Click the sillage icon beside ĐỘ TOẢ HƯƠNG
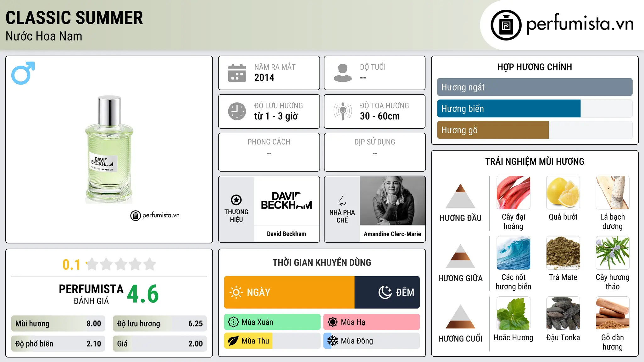 click(343, 111)
